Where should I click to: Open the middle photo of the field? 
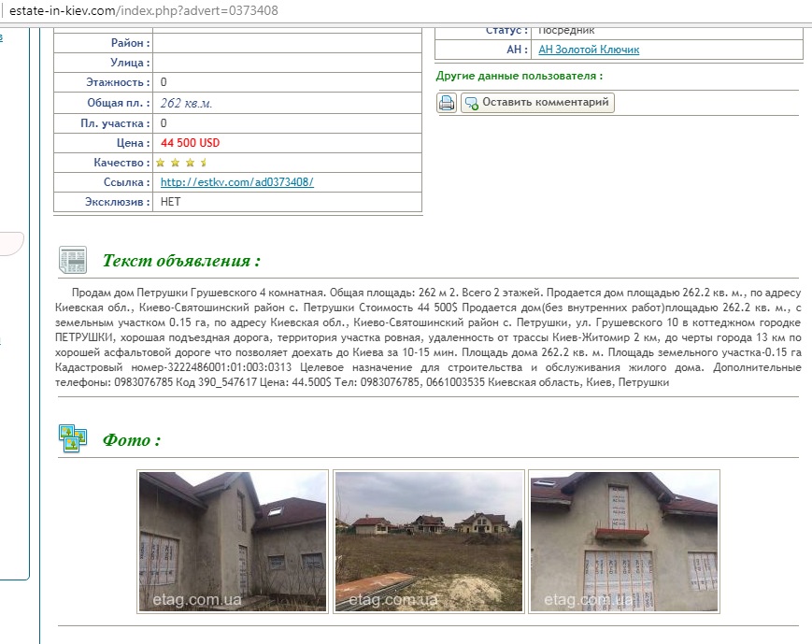pos(429,541)
